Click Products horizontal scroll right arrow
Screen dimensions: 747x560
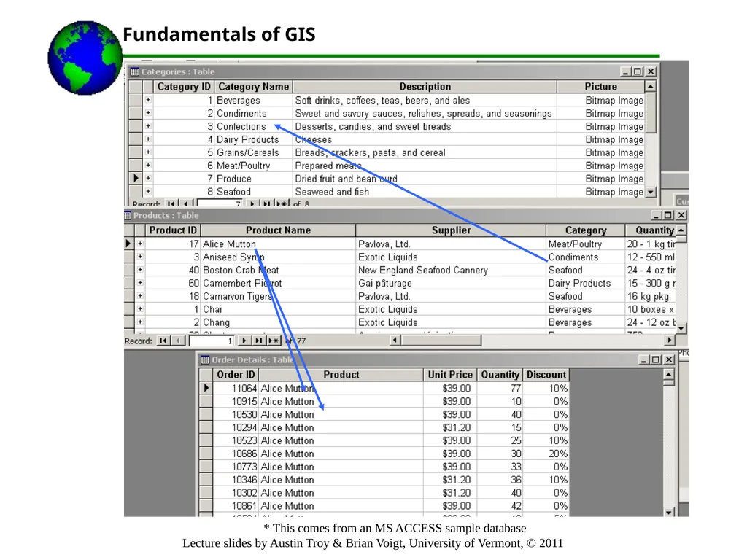[670, 340]
